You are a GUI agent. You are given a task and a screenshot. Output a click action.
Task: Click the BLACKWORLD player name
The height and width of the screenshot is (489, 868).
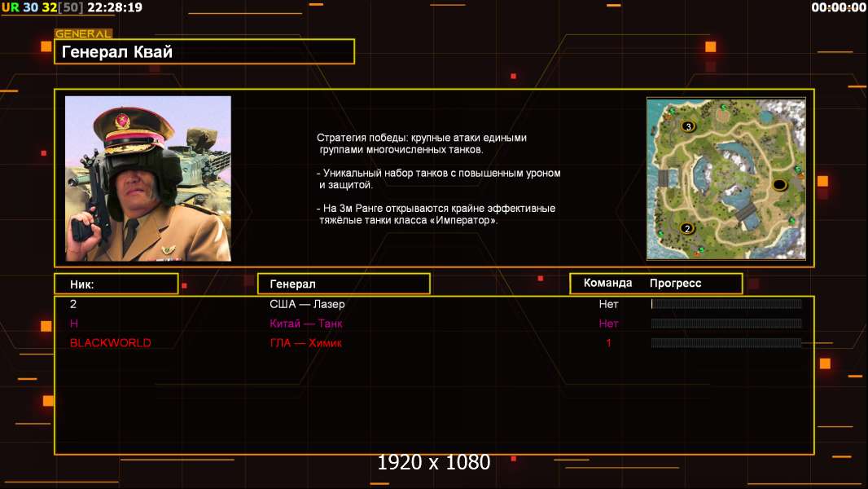111,343
